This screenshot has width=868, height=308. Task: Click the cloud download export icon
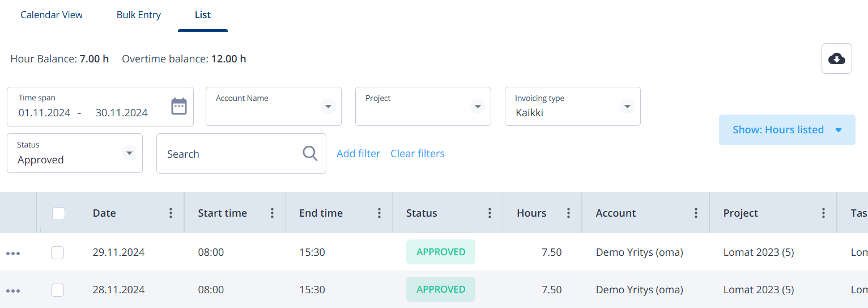(x=837, y=58)
